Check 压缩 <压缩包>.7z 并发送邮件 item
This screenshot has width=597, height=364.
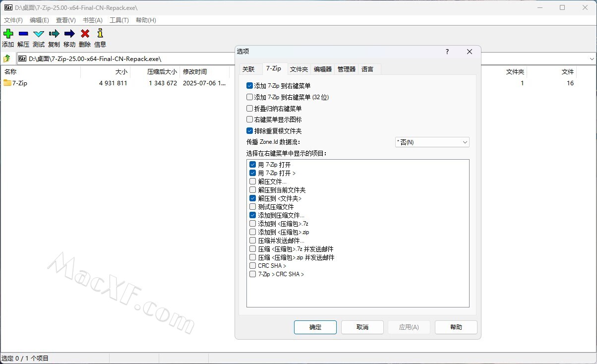(253, 249)
